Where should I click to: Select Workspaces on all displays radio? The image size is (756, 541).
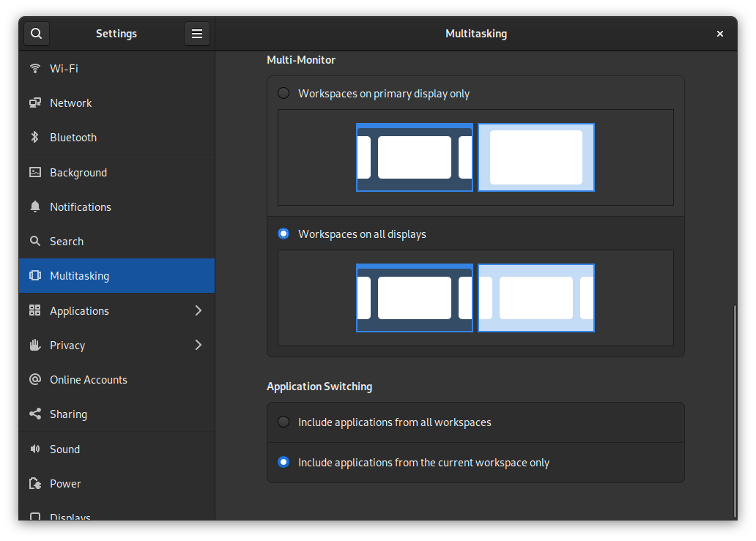[283, 234]
